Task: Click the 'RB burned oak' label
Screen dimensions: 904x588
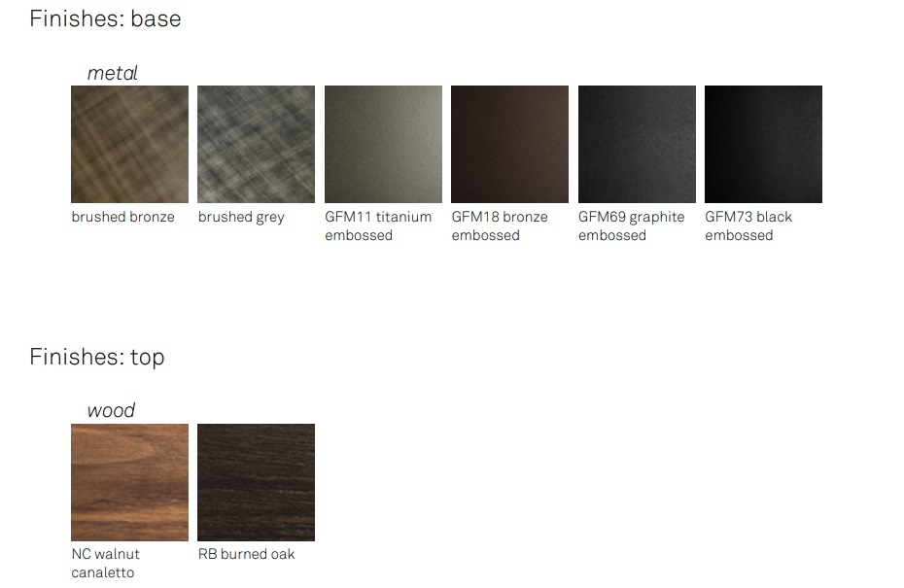Action: click(x=246, y=554)
